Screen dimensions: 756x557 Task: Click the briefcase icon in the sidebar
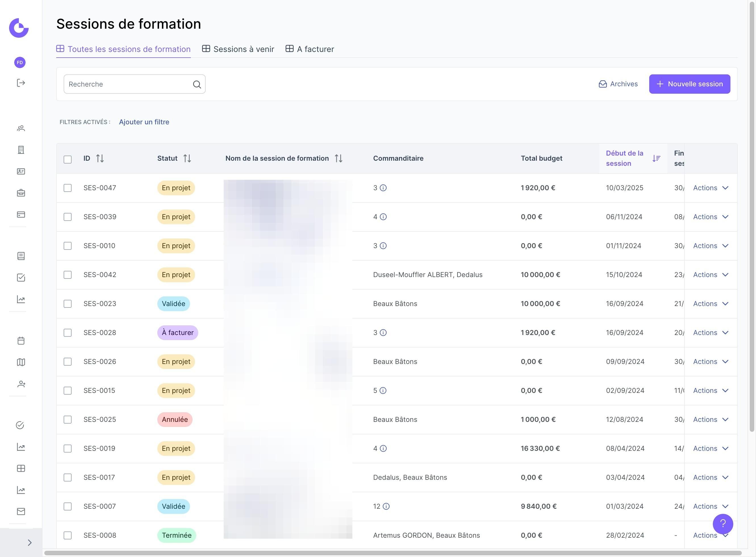[x=21, y=193]
